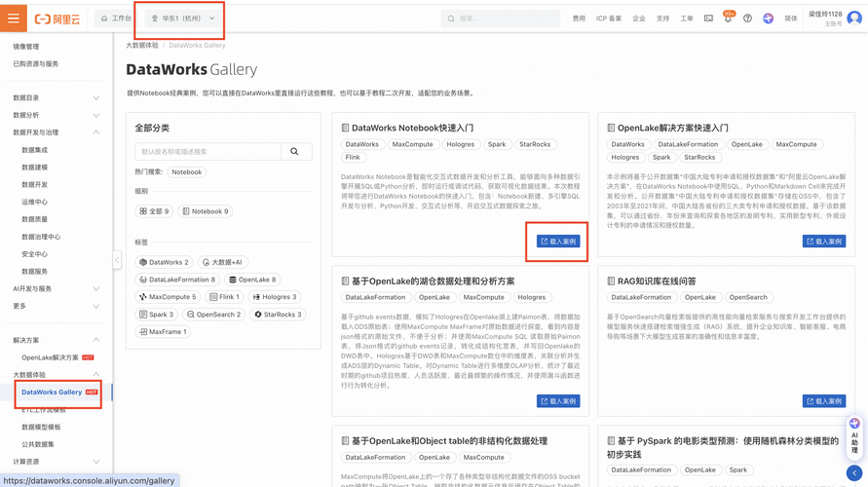Screen dimensions: 868x487
Task: Switch language via 简体
Action: [x=790, y=19]
